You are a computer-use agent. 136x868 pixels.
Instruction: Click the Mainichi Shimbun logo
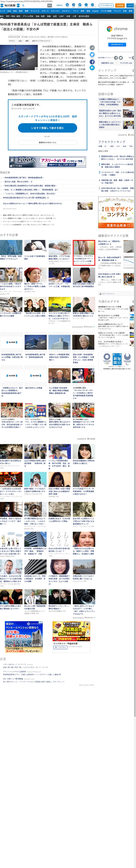click(8, 5)
